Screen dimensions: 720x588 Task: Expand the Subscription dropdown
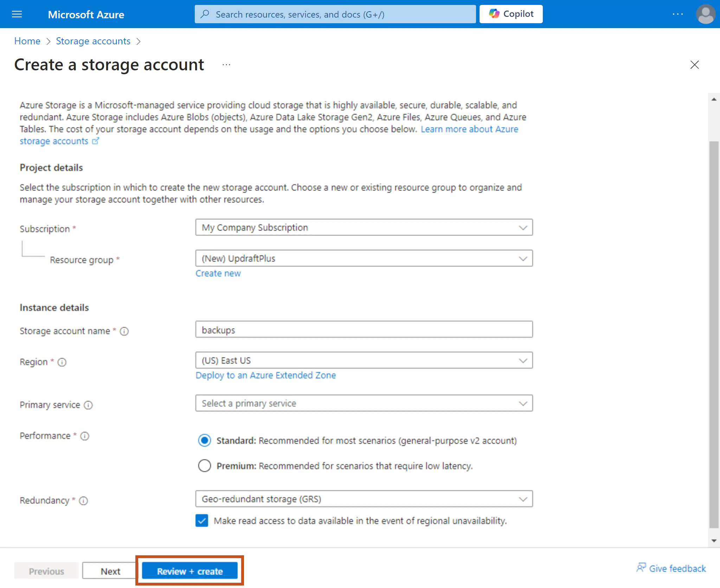pyautogui.click(x=364, y=228)
